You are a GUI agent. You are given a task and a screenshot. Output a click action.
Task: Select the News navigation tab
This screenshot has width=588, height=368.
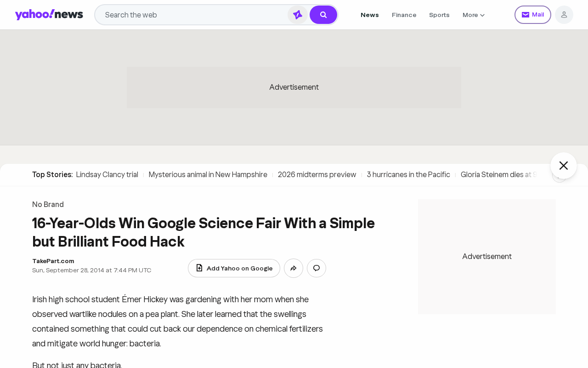point(370,15)
